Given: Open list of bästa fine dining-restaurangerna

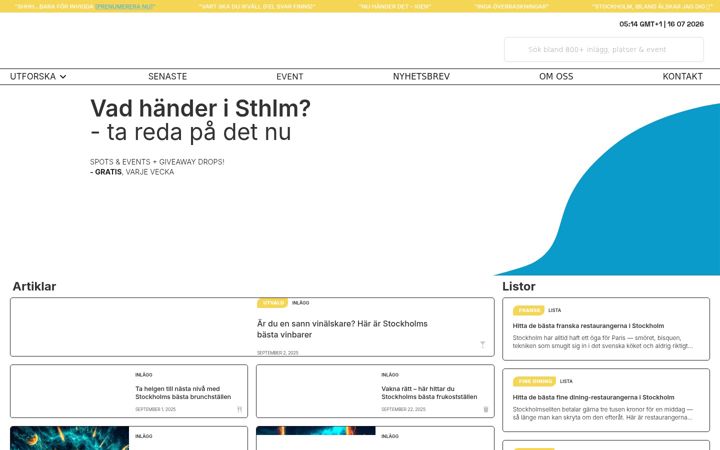Looking at the screenshot, I should click(593, 397).
